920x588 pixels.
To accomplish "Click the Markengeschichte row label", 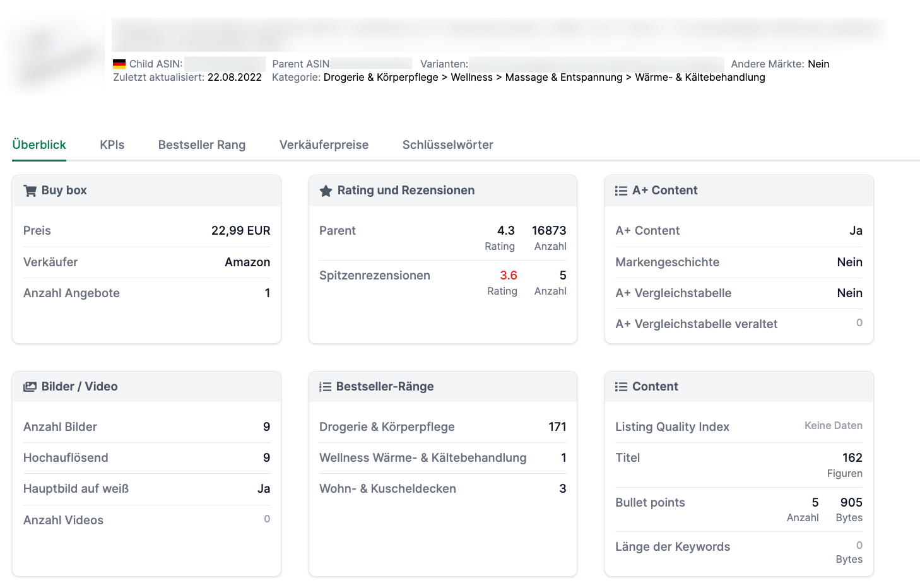I will coord(668,262).
